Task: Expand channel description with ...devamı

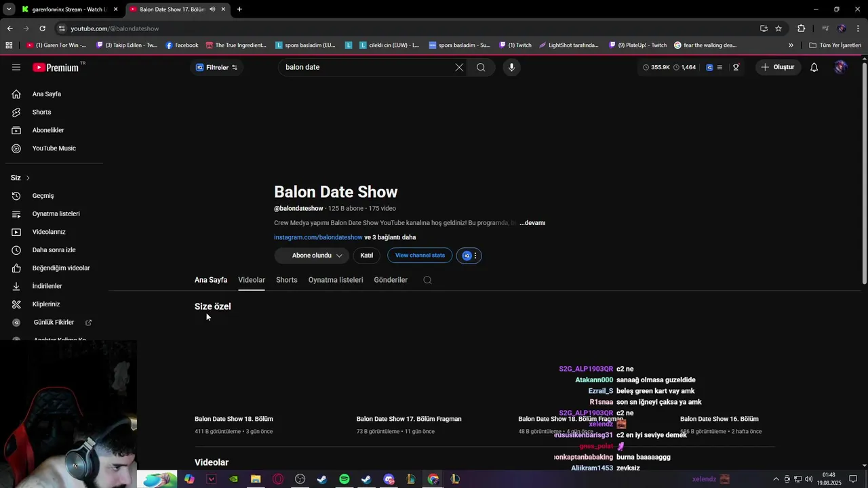Action: (x=532, y=223)
